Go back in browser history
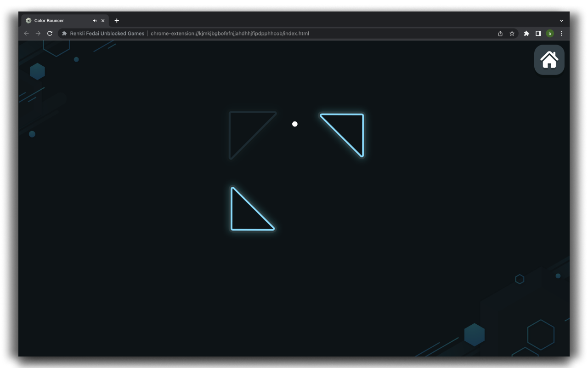 26,34
